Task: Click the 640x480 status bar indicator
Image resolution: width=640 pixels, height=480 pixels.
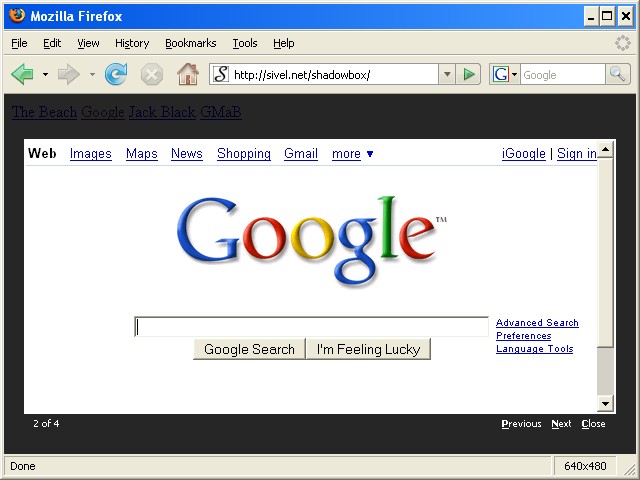Action: tap(585, 466)
